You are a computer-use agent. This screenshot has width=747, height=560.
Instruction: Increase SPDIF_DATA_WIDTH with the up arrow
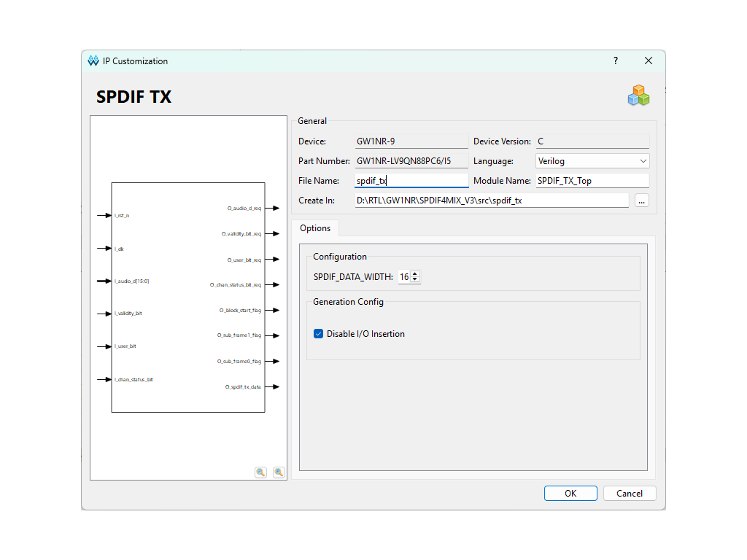(x=415, y=274)
